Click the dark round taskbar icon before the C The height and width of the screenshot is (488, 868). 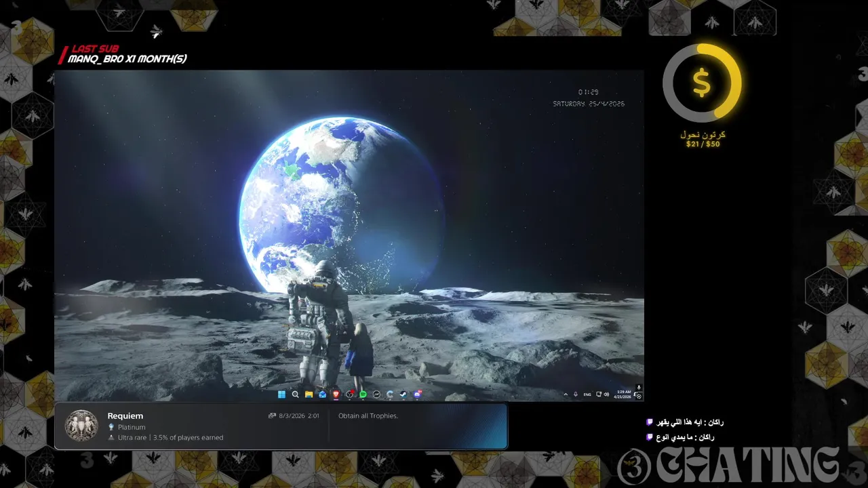(376, 394)
